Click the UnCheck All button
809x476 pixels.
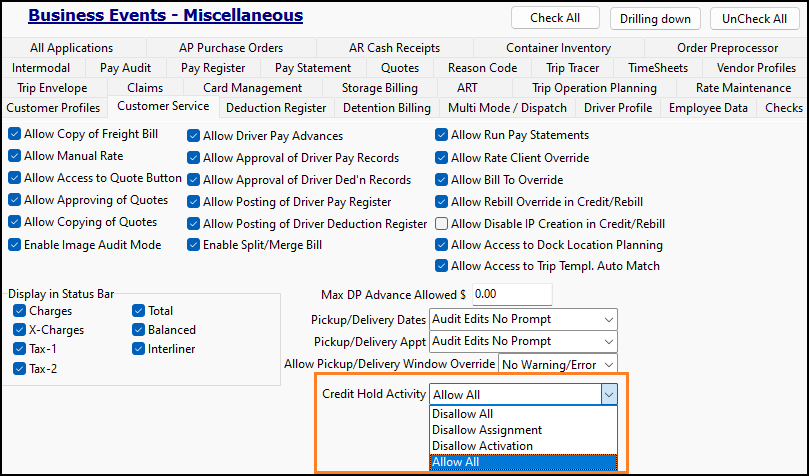pyautogui.click(x=754, y=19)
